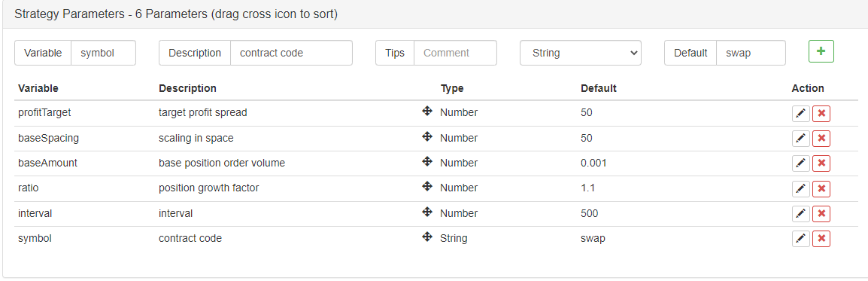Edit the baseSpacing parameter
Viewport: 868px width, 281px height.
[x=800, y=139]
